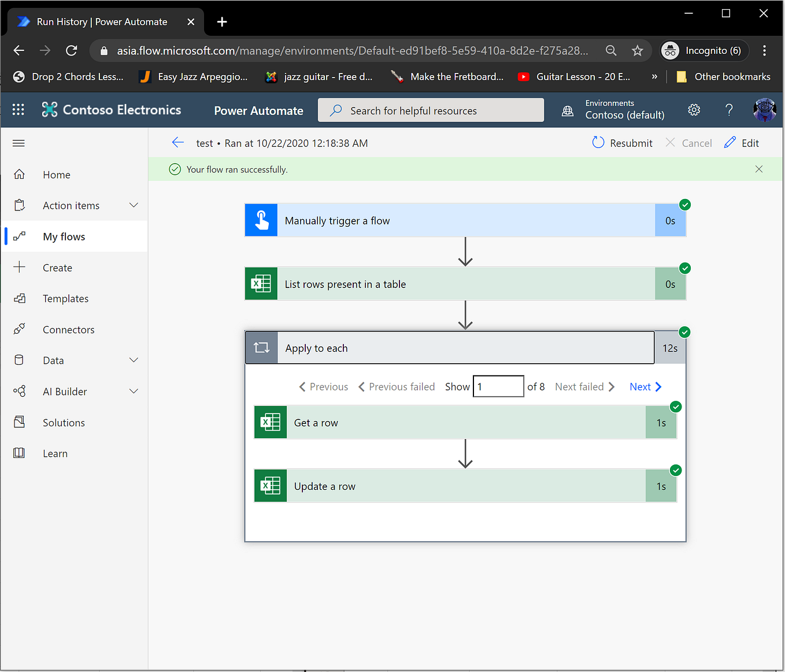The height and width of the screenshot is (672, 785).
Task: Click the Resubmit button
Action: click(623, 143)
